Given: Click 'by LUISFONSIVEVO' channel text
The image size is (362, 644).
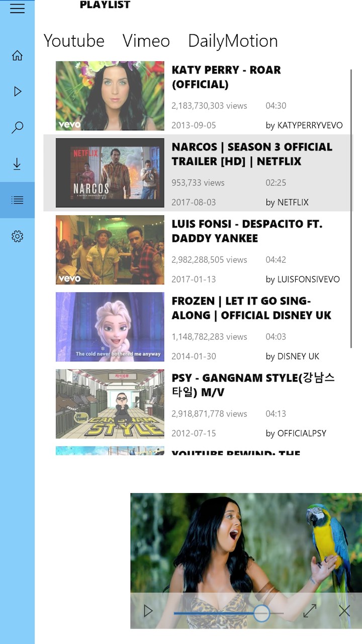Looking at the screenshot, I should pyautogui.click(x=303, y=279).
